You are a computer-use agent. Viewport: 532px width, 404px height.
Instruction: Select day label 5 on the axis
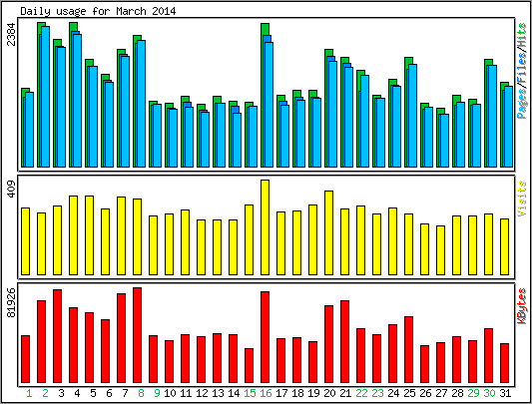click(x=93, y=393)
